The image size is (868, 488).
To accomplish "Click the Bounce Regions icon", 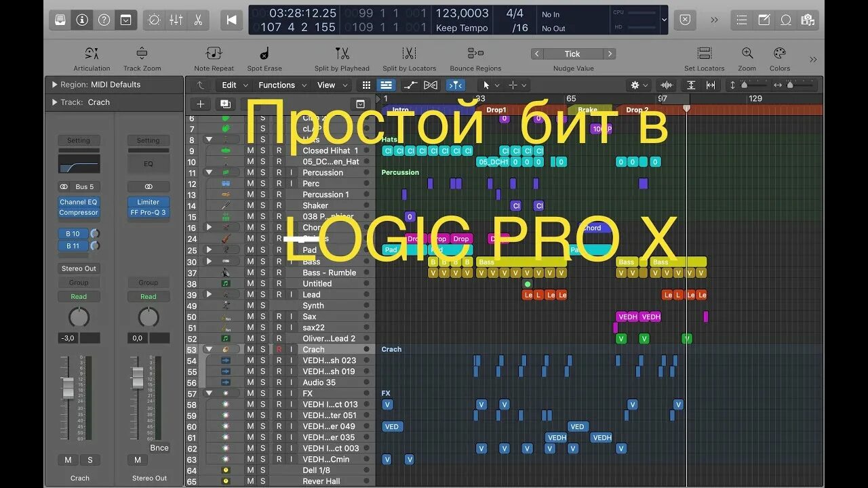I will (475, 54).
